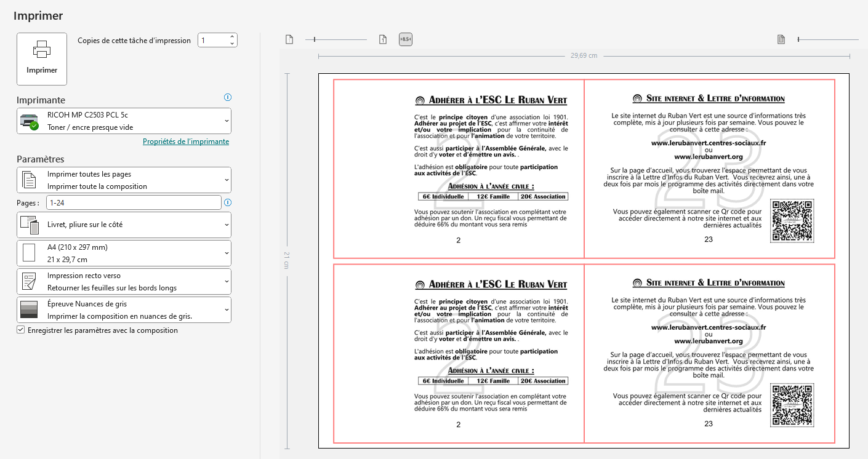Toggle the rulers 8.5 icon button

click(406, 39)
